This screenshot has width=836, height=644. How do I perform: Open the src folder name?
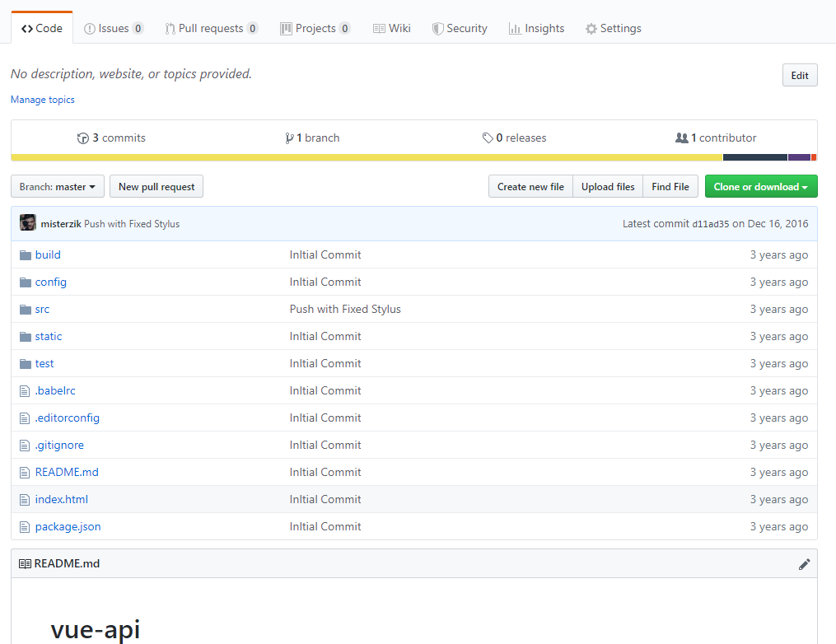(x=42, y=309)
